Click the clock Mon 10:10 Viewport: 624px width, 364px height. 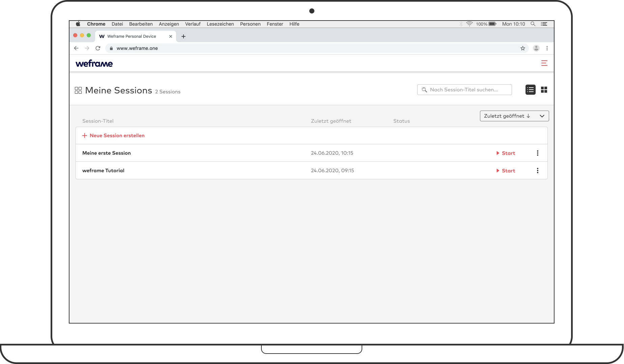click(x=513, y=24)
